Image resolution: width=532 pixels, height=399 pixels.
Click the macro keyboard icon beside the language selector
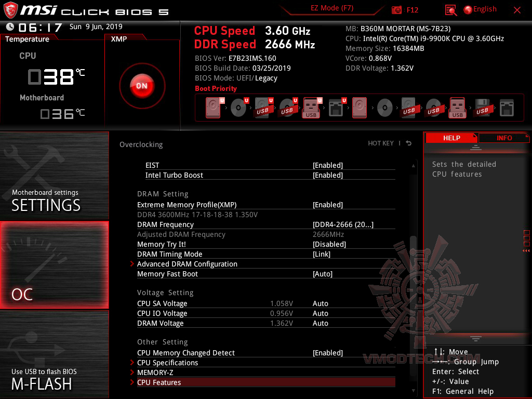[451, 9]
